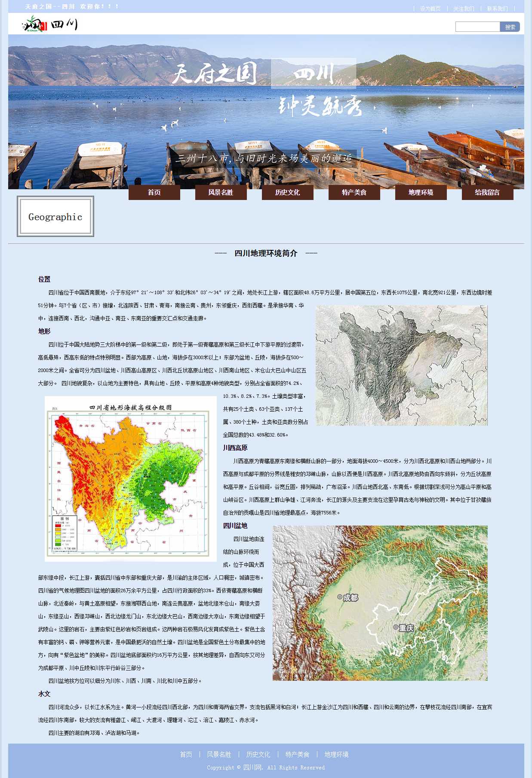
Task: Click the search text input field
Action: click(x=477, y=27)
